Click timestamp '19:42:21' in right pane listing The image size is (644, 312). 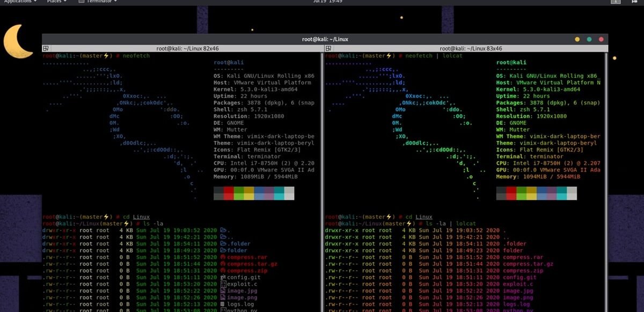(470, 237)
